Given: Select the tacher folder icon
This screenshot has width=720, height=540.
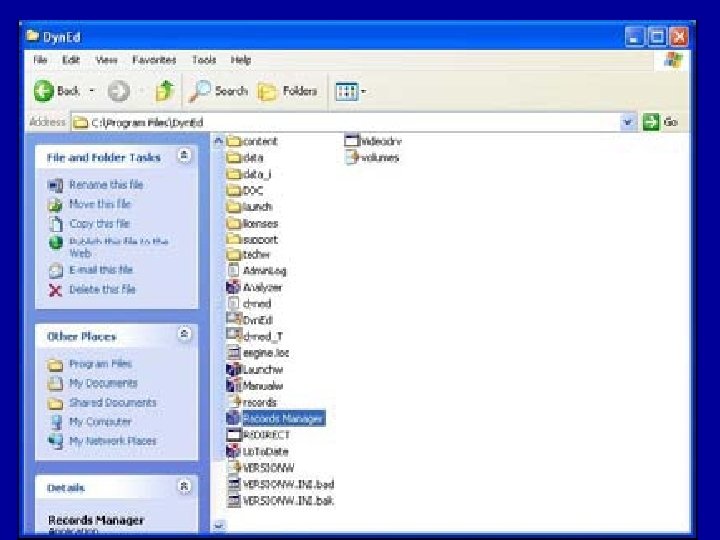Looking at the screenshot, I should (x=234, y=254).
